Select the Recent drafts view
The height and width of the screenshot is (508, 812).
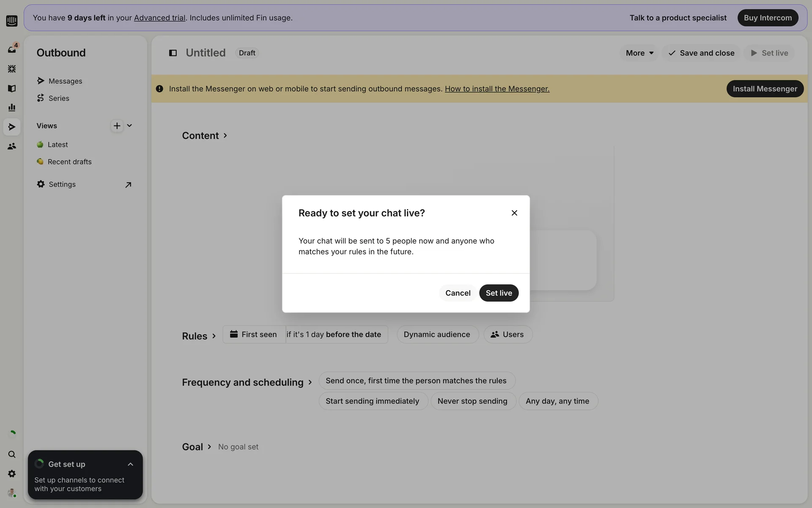pos(69,162)
